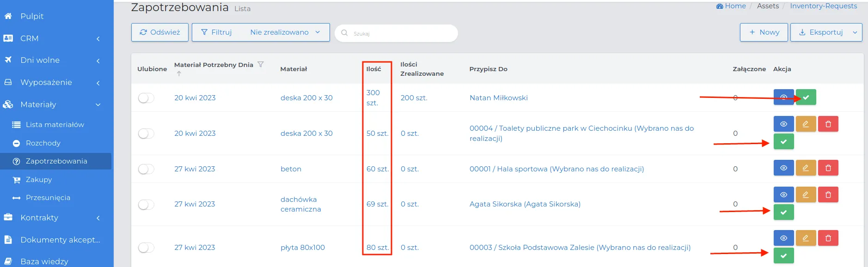Click the orange edit icon for beton row
The height and width of the screenshot is (267, 868).
point(806,168)
